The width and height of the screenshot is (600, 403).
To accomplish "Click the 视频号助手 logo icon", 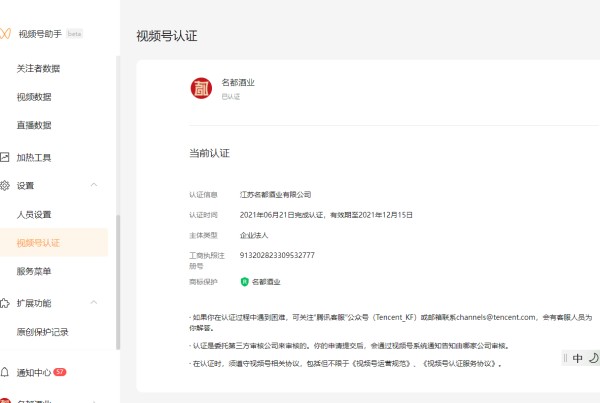I will [7, 34].
